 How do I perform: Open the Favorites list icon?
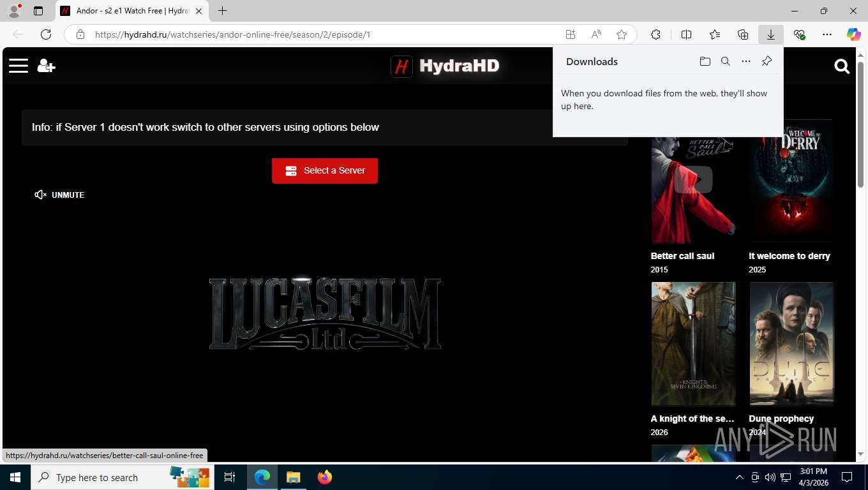714,34
